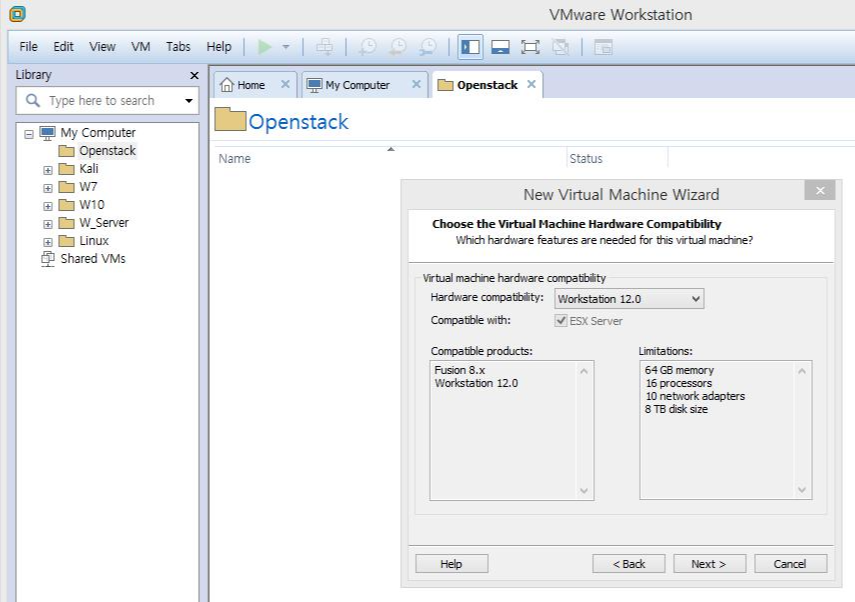
Task: Select Workstation 12.0 in compatible products list
Action: (x=476, y=383)
